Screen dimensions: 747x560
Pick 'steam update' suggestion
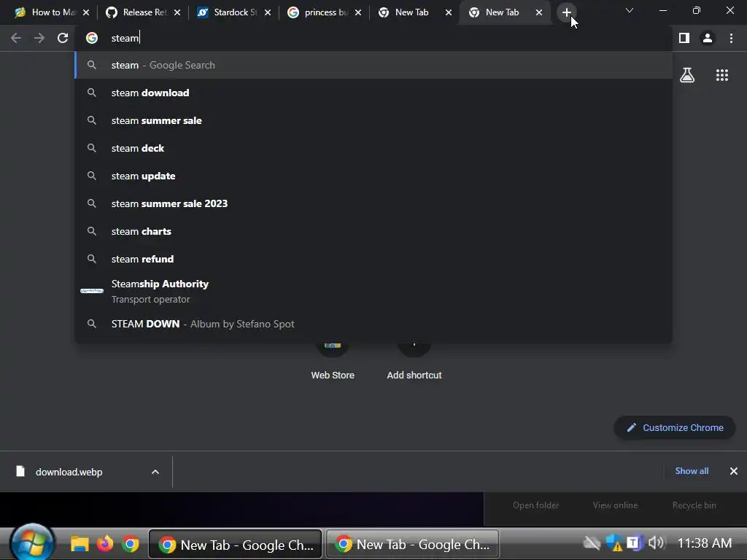pyautogui.click(x=373, y=176)
